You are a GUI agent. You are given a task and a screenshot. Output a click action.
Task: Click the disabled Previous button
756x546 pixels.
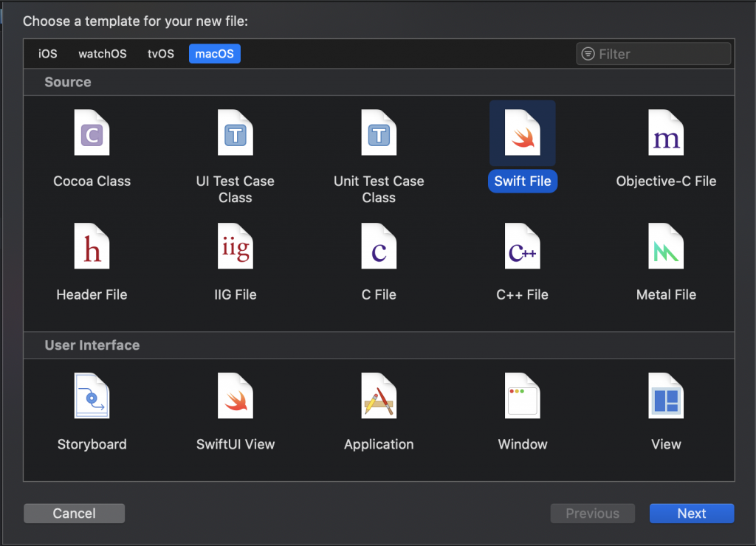point(593,514)
